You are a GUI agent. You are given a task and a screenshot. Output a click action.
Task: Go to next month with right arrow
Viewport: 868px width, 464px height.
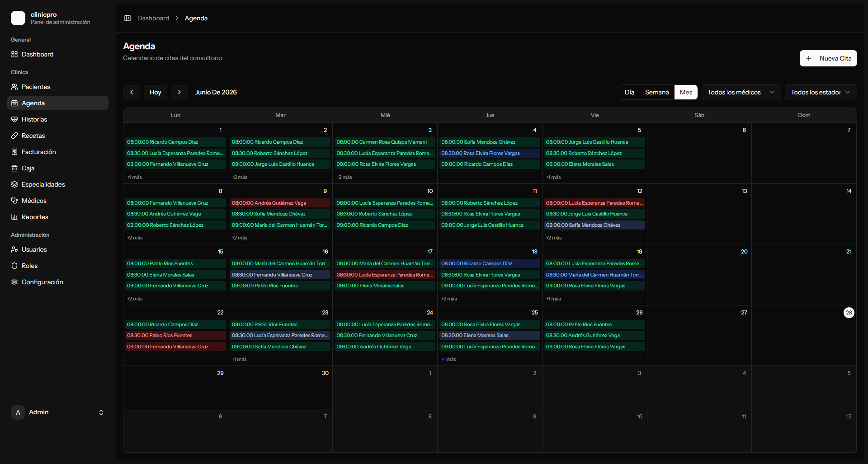pos(179,92)
